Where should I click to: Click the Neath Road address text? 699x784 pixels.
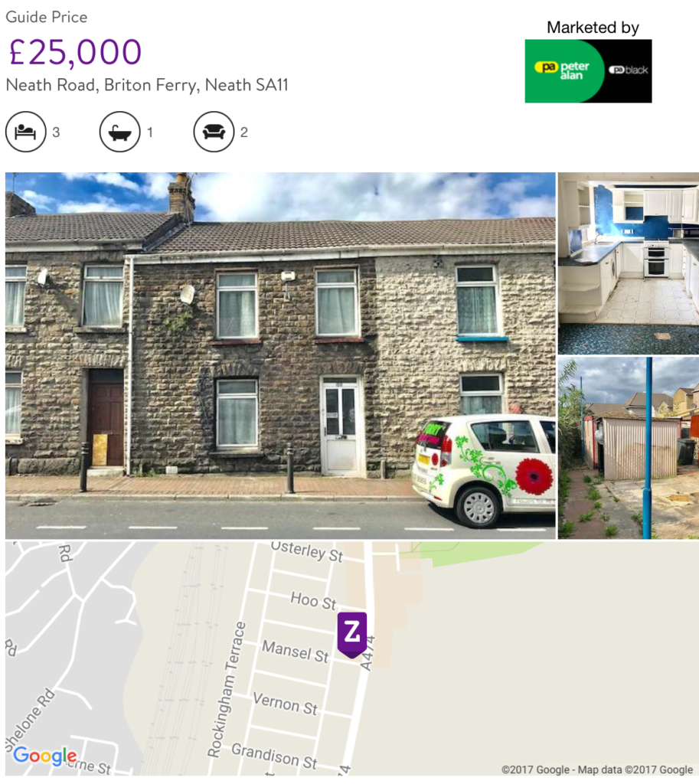(x=147, y=85)
